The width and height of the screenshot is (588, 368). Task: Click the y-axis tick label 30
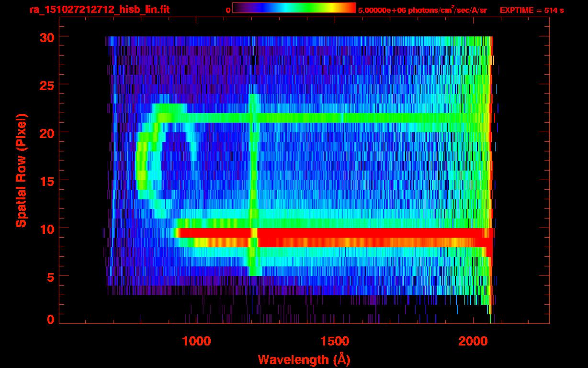point(46,36)
